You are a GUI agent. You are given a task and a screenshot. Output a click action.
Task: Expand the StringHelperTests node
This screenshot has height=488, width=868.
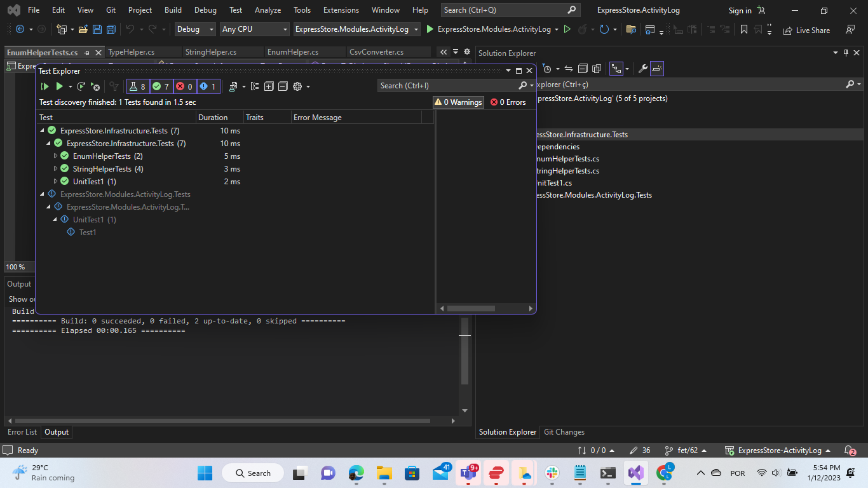tap(55, 168)
